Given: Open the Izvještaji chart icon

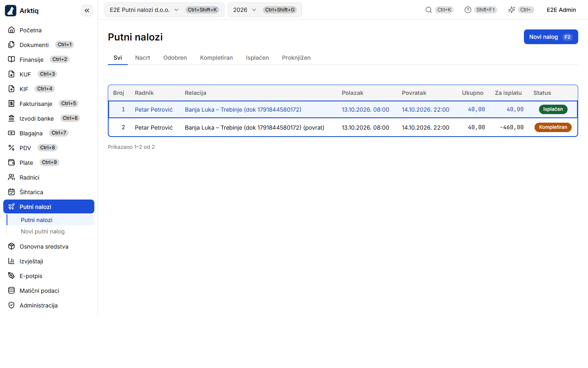Looking at the screenshot, I should 11,261.
